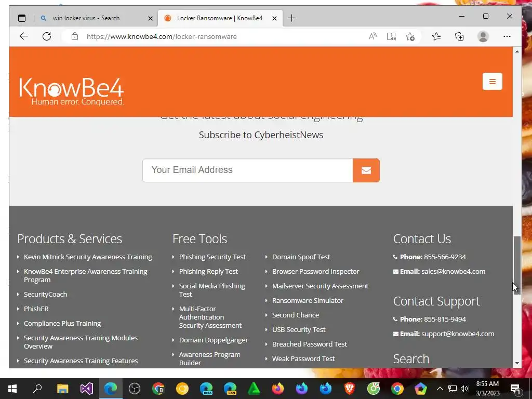This screenshot has height=399, width=532.
Task: Open the Phishing Security Test link
Action: pyautogui.click(x=212, y=257)
